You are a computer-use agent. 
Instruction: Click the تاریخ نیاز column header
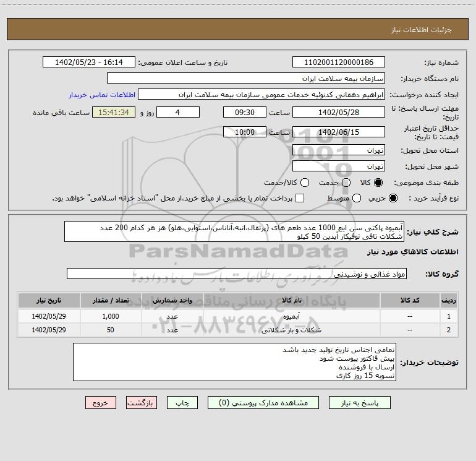[49, 300]
